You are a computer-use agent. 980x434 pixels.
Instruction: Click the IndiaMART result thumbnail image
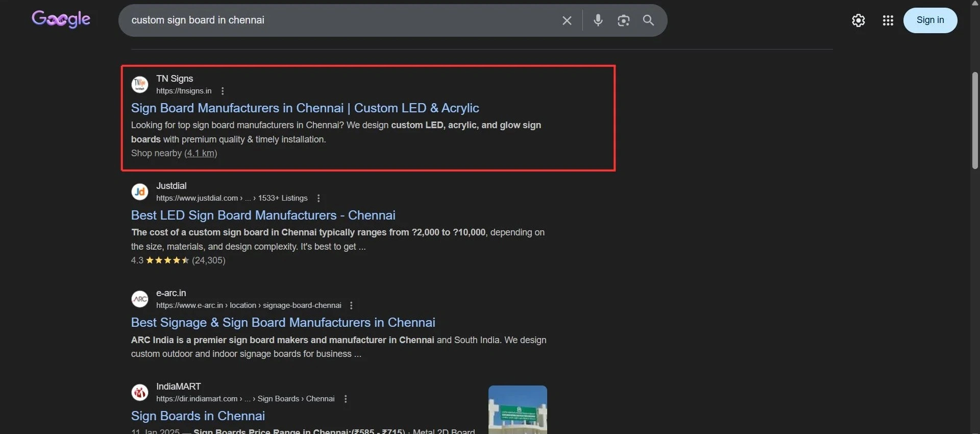518,409
